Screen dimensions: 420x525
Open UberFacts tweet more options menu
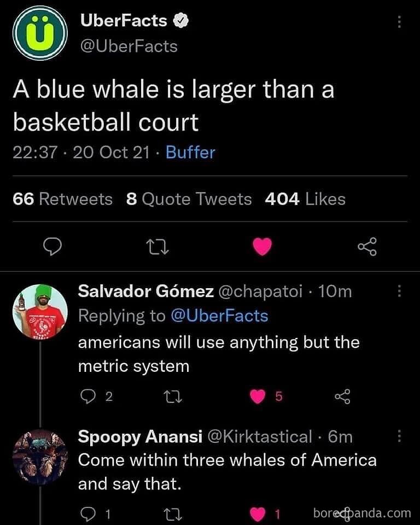[x=399, y=22]
